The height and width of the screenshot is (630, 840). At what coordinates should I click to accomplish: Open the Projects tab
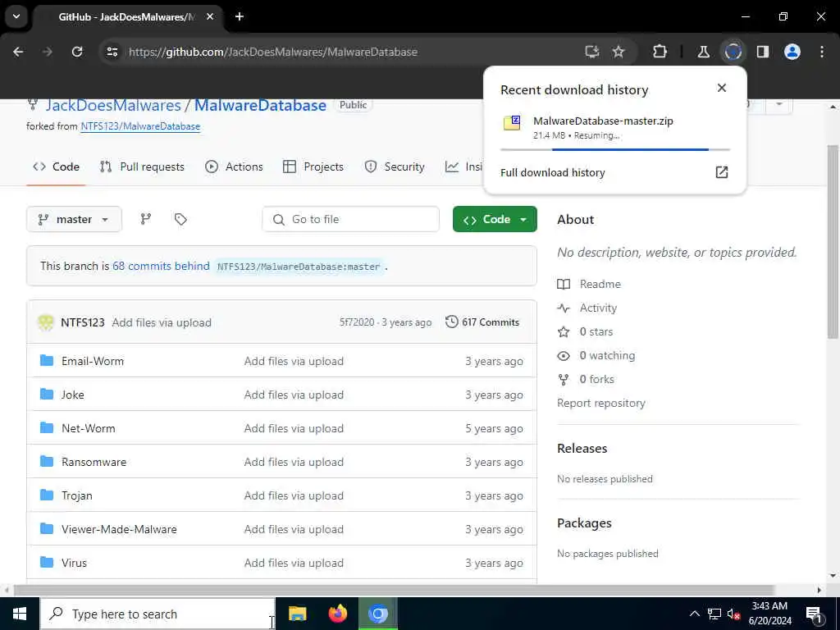(x=313, y=167)
